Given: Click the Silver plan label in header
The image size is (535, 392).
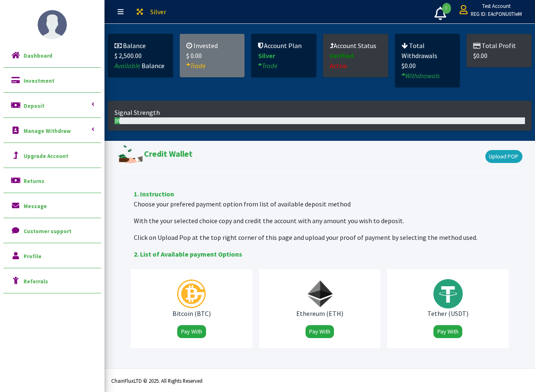Looking at the screenshot, I should [x=158, y=12].
